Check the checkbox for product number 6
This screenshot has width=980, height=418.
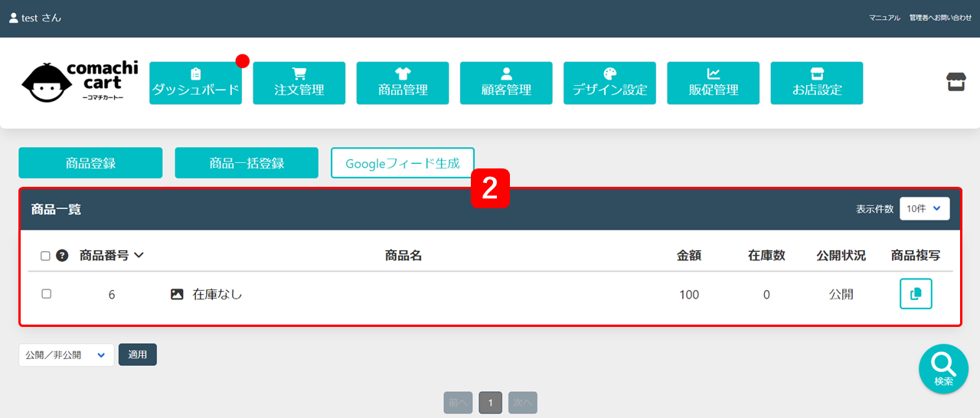[46, 294]
